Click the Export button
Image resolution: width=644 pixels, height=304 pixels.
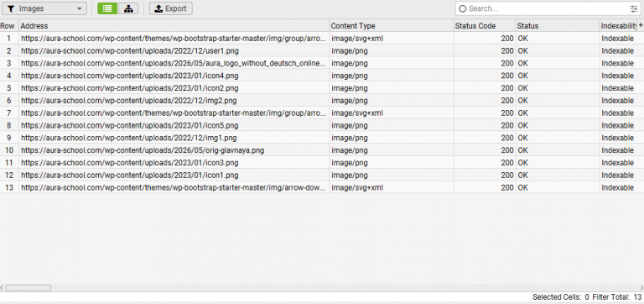[x=170, y=8]
